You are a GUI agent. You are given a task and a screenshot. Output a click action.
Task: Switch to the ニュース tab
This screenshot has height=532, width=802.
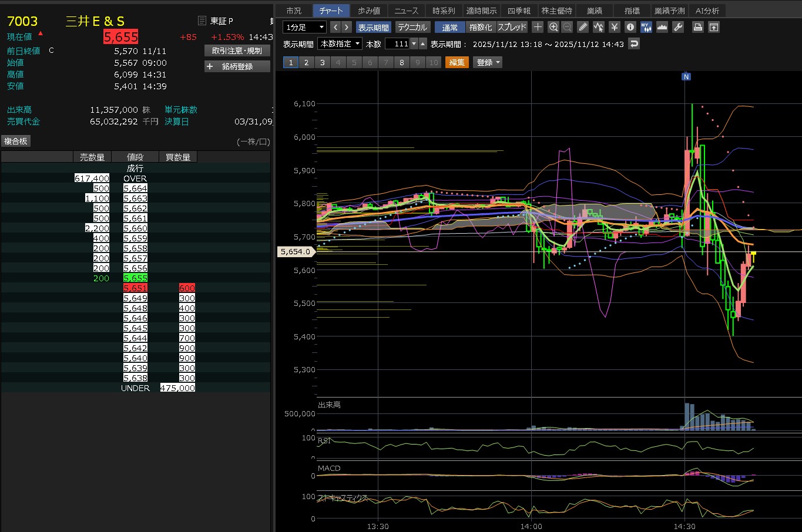(x=406, y=11)
